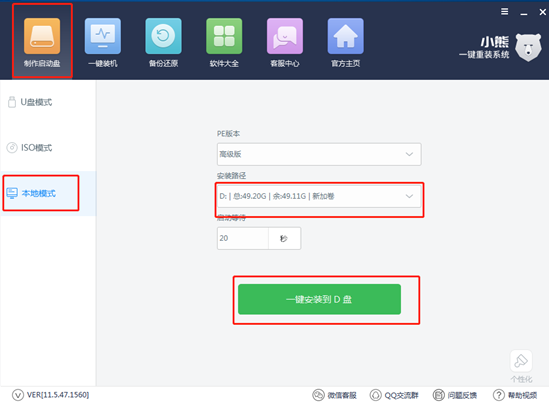Select 本地模式 in the sidebar
This screenshot has height=404, width=549.
click(48, 193)
